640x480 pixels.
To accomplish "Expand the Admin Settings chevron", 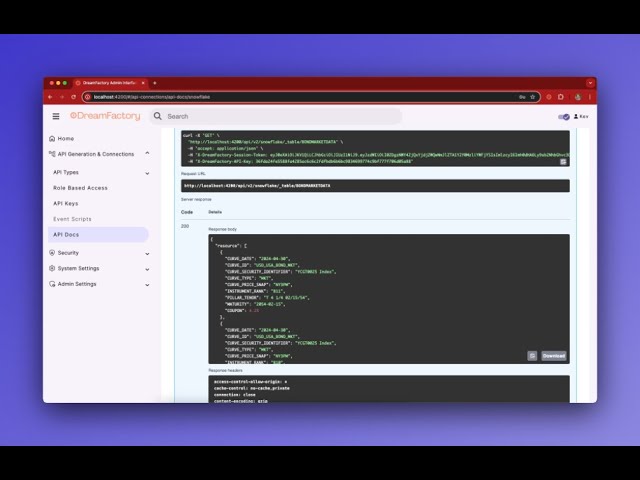I will click(147, 284).
